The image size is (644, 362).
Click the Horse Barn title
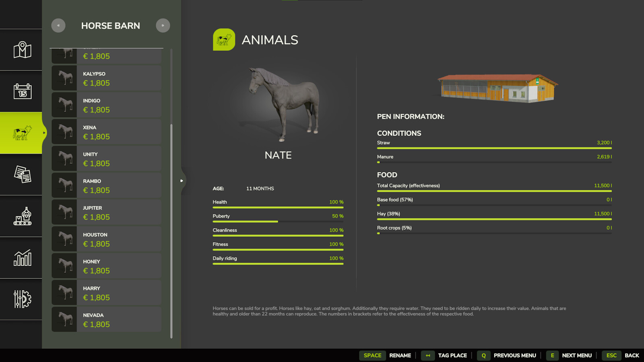coord(111,25)
